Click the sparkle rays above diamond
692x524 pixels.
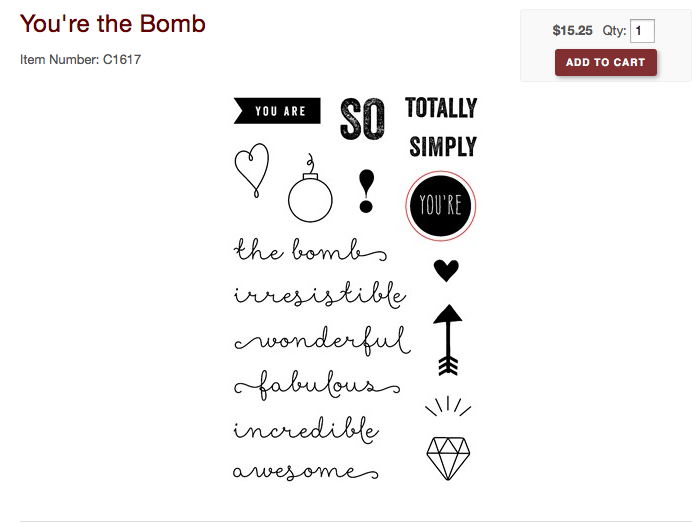click(448, 406)
